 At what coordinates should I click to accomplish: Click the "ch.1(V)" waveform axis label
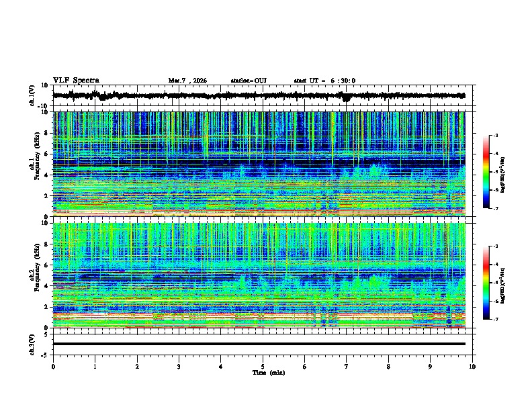click(32, 96)
